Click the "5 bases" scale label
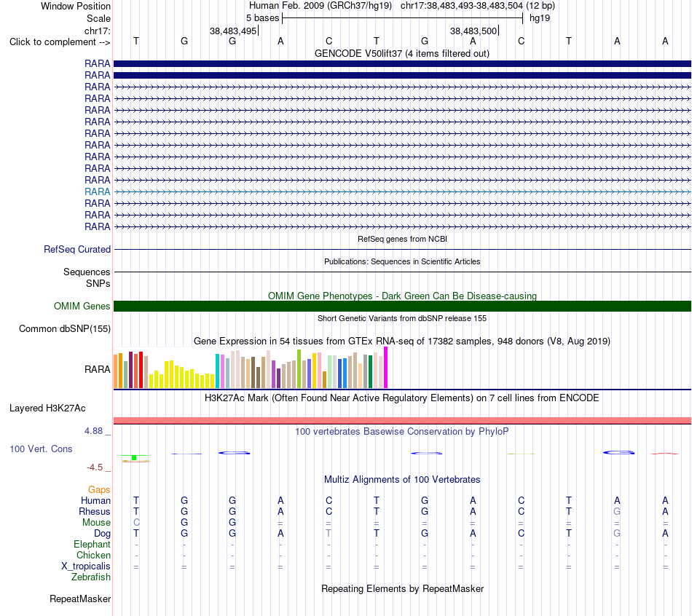 pos(262,18)
